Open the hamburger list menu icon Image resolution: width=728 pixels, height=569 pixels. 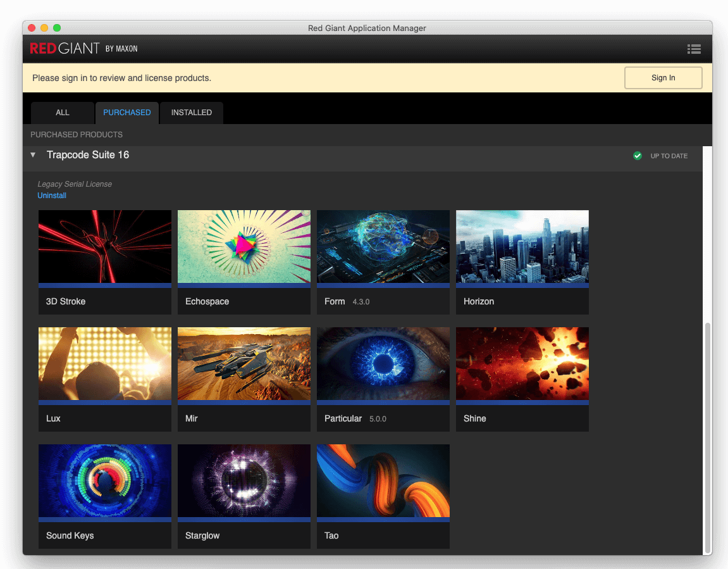coord(694,49)
